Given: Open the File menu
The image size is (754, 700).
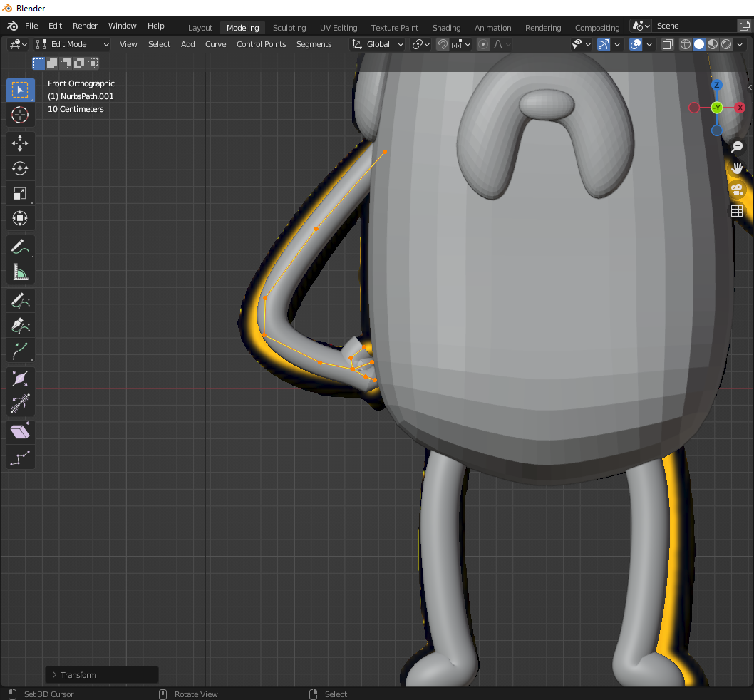Looking at the screenshot, I should (31, 26).
